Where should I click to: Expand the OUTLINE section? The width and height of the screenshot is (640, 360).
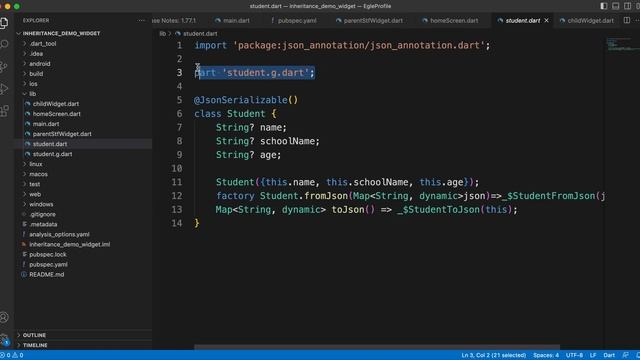pos(34,335)
